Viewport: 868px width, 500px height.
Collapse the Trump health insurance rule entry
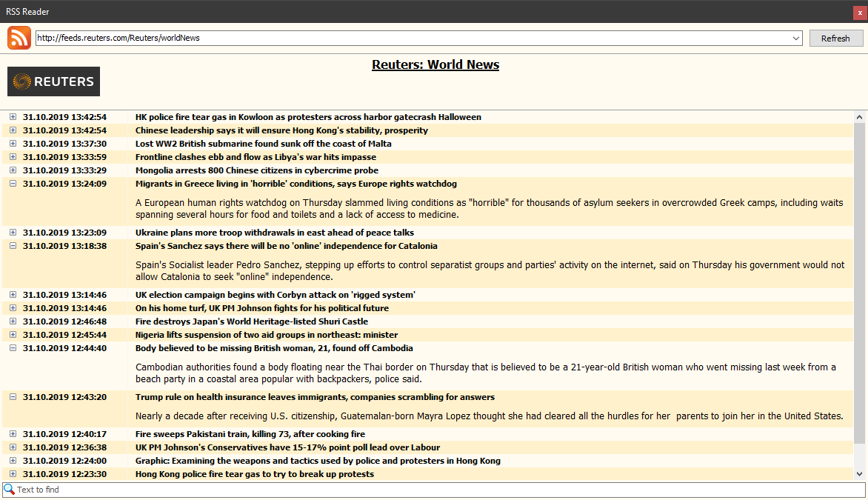click(13, 397)
